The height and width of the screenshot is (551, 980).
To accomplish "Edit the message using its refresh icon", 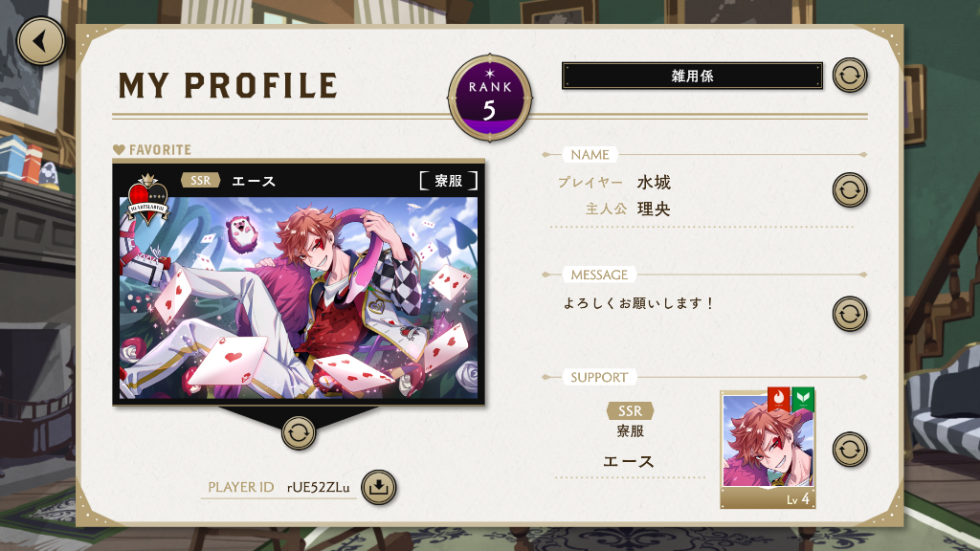I will coord(850,314).
